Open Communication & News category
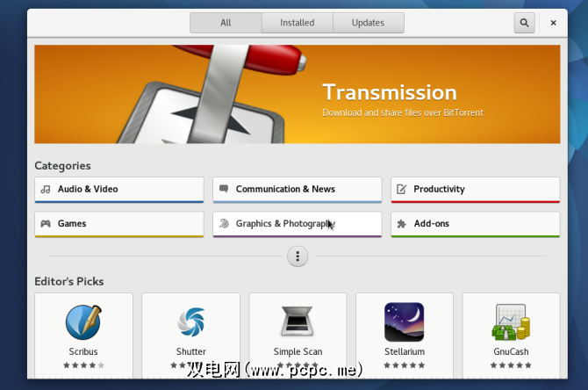588x390 pixels. [x=297, y=190]
